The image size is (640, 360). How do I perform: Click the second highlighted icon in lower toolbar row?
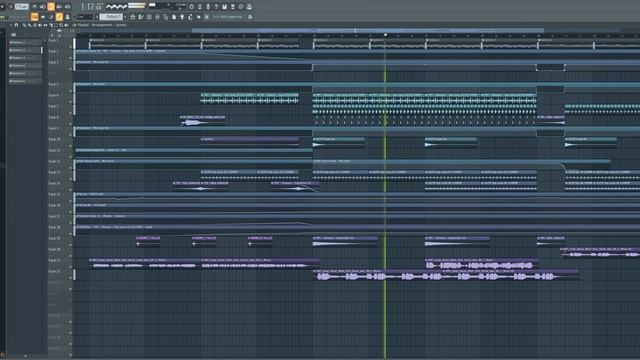pos(59,17)
